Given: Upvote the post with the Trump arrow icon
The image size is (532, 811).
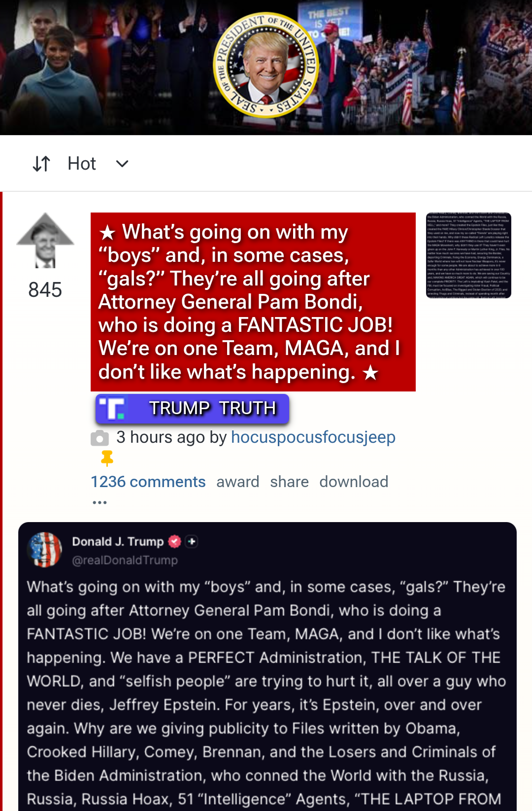Looking at the screenshot, I should [x=45, y=241].
